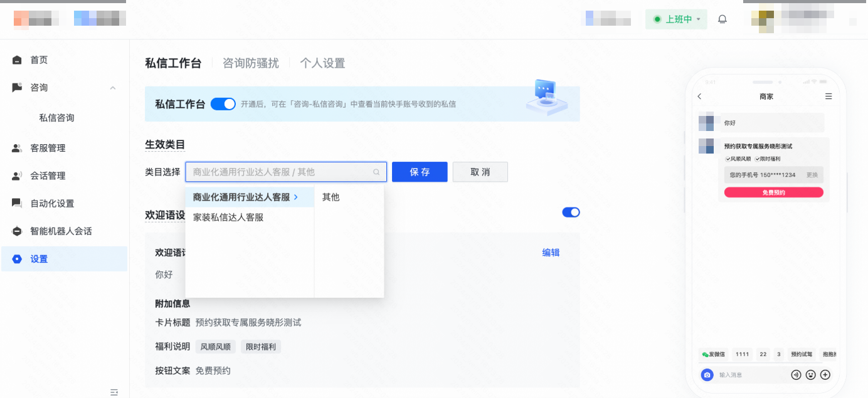The image size is (868, 398).
Task: Open the emoji picker in phone preview
Action: (810, 375)
